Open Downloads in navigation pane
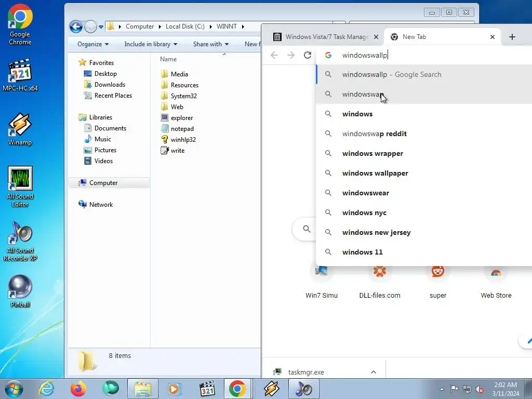 pyautogui.click(x=104, y=85)
